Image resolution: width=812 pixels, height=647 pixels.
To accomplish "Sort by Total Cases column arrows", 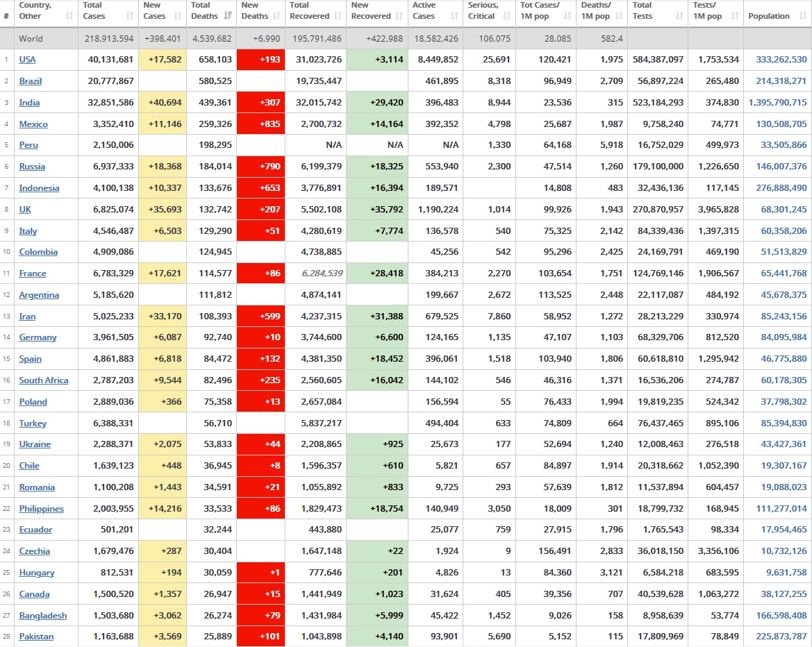I will [129, 16].
